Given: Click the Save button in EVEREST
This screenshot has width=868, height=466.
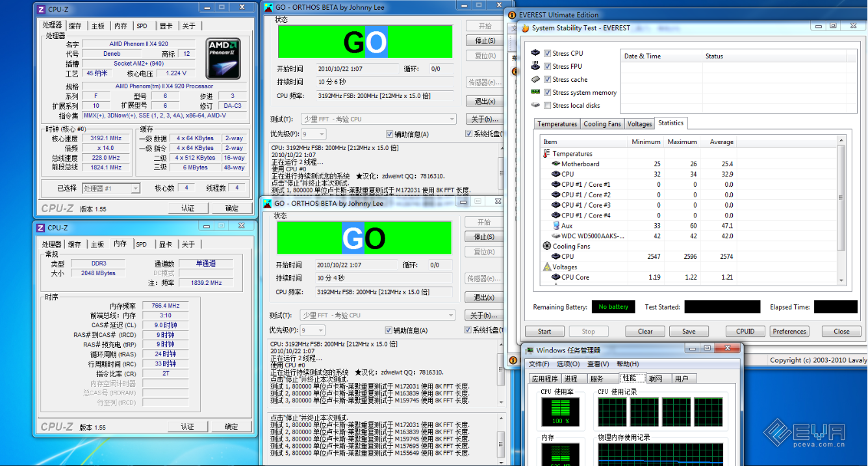Looking at the screenshot, I should (x=689, y=331).
